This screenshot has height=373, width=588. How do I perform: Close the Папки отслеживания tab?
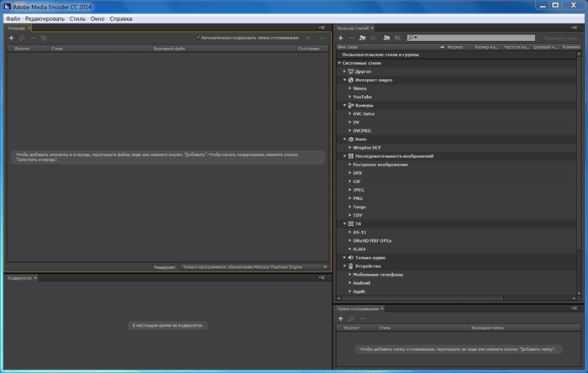click(x=382, y=309)
